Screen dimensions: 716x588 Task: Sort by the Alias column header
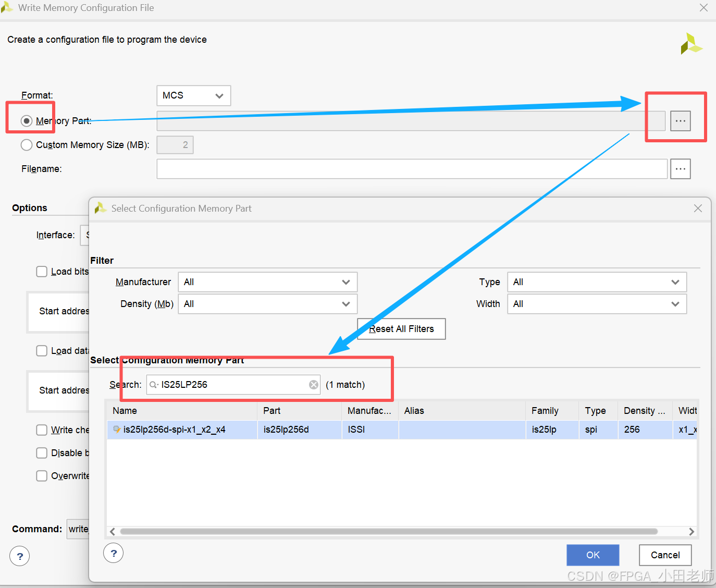click(x=462, y=411)
